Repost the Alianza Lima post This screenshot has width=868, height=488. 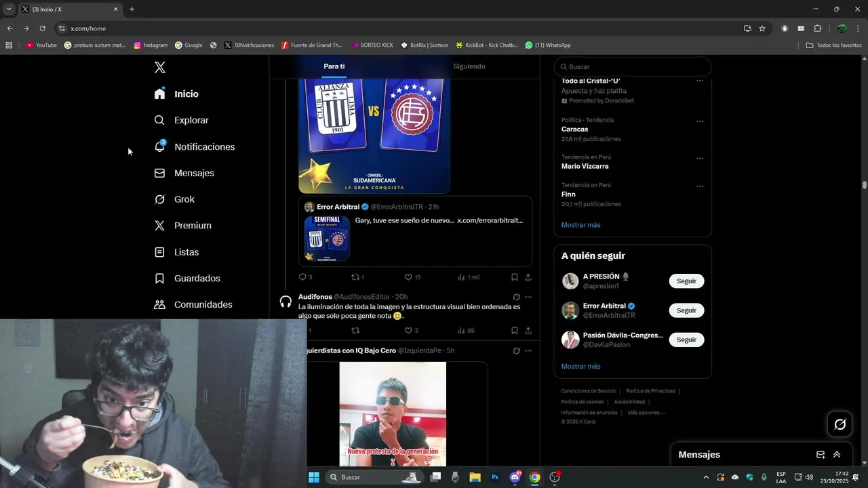[357, 277]
